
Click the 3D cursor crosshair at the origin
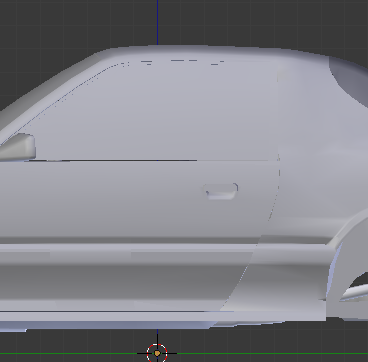click(157, 353)
